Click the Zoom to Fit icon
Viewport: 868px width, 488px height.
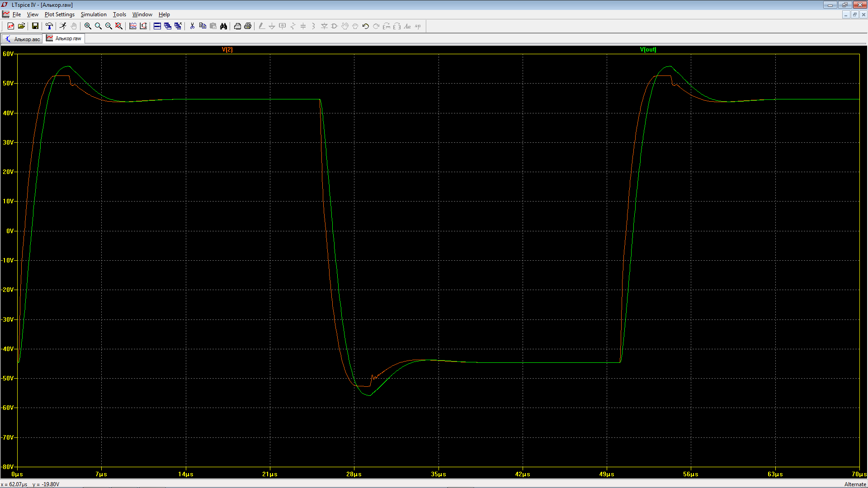tap(119, 26)
